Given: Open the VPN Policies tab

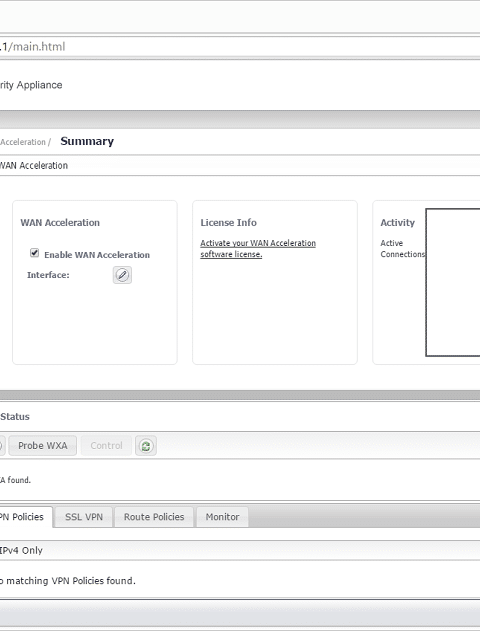Looking at the screenshot, I should point(25,517).
